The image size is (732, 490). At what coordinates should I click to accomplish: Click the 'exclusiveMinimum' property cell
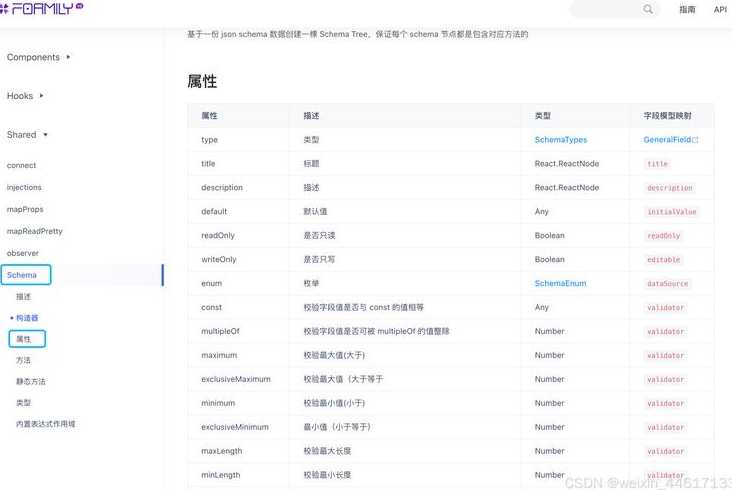pos(239,427)
